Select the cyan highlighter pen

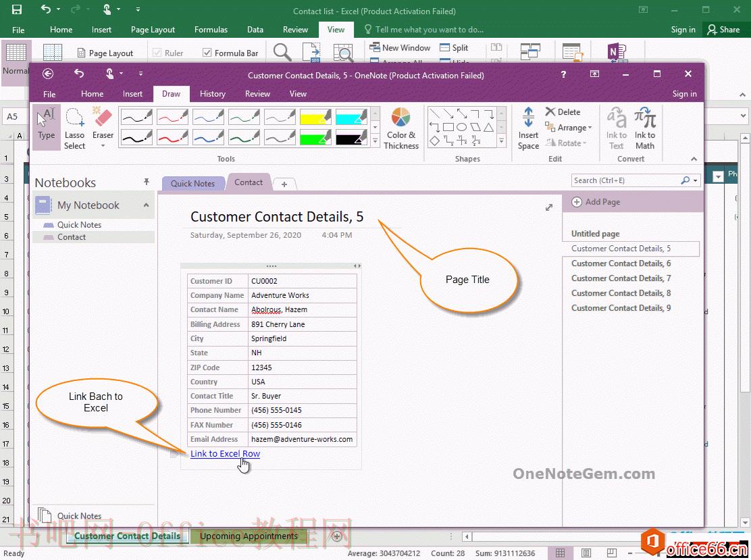coord(351,117)
